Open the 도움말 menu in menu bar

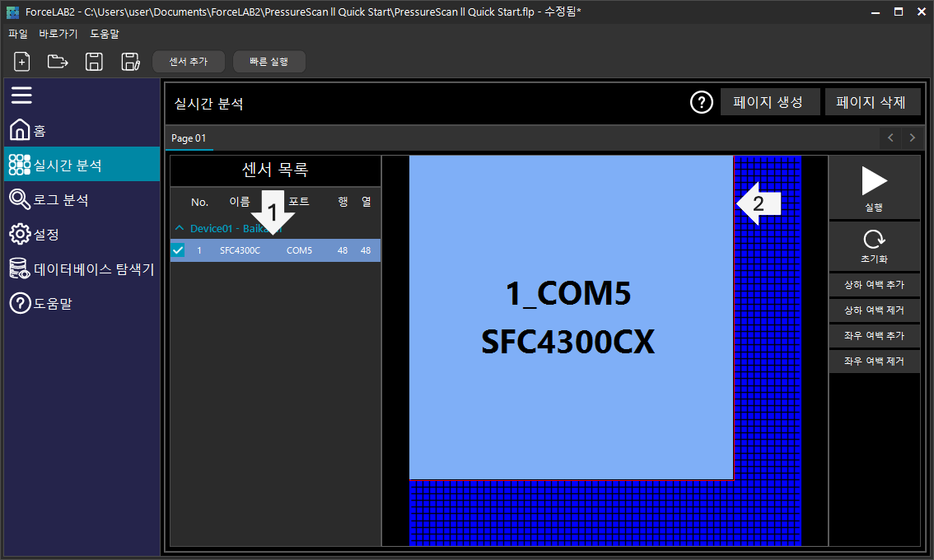coord(105,34)
